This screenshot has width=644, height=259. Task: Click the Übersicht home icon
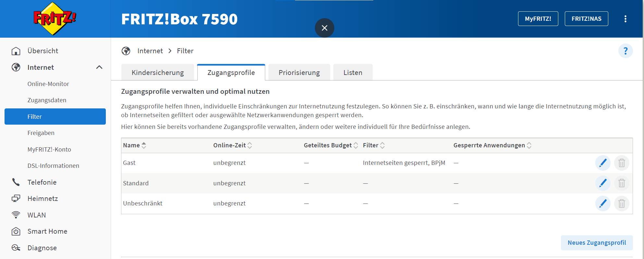(x=16, y=51)
